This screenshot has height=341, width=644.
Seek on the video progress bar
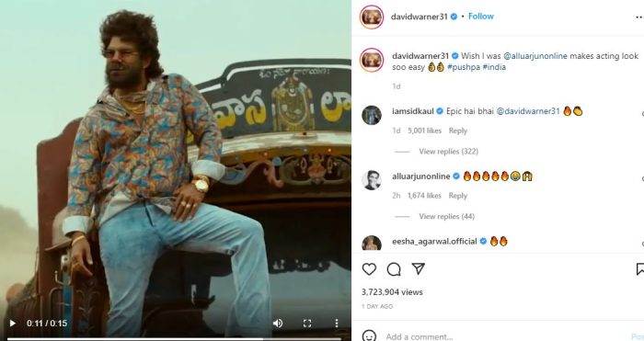(x=174, y=339)
